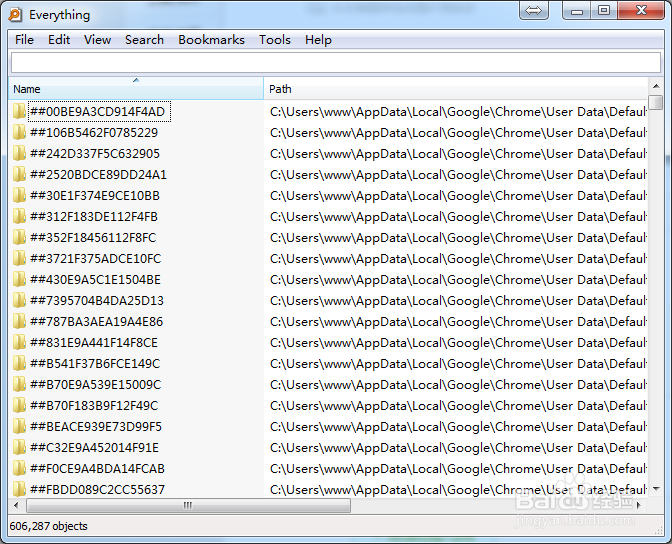Click the horizontal scrollbar left arrow
The width and height of the screenshot is (672, 544).
point(16,505)
